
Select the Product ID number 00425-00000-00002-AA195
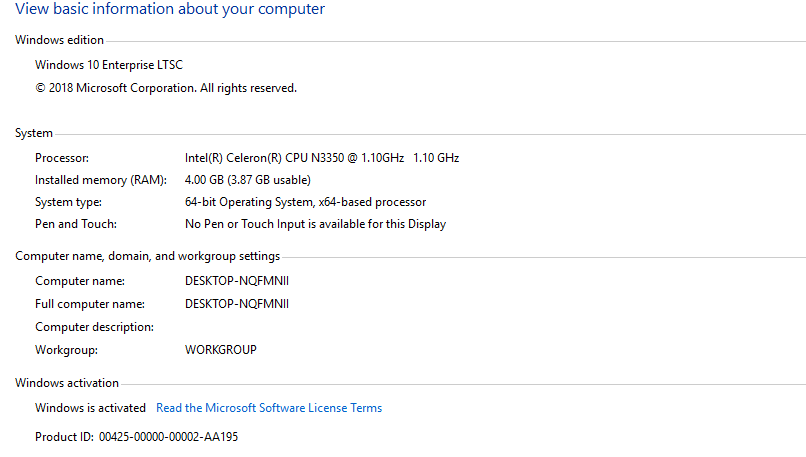pos(168,437)
